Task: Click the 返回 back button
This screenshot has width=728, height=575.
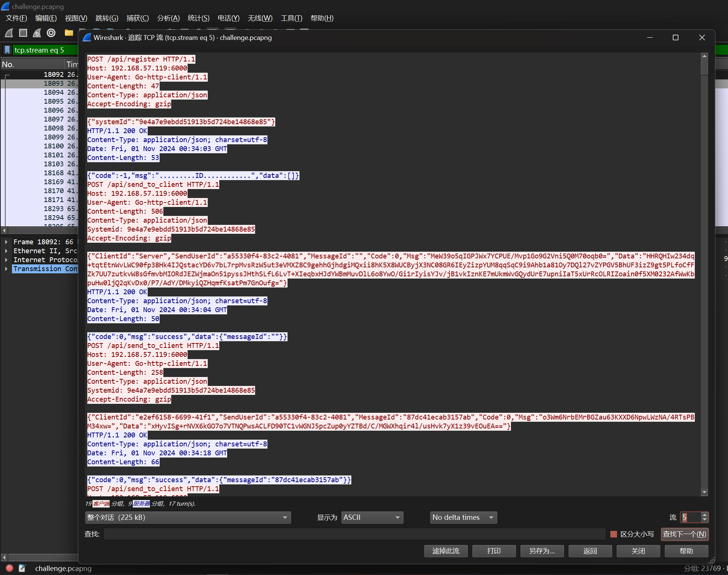Action: point(590,551)
